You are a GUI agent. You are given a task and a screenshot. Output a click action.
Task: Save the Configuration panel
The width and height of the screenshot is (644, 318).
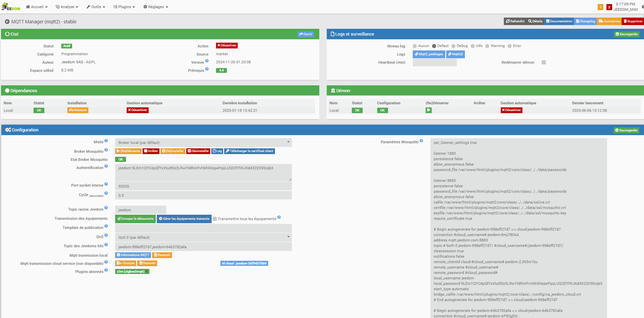pyautogui.click(x=626, y=130)
